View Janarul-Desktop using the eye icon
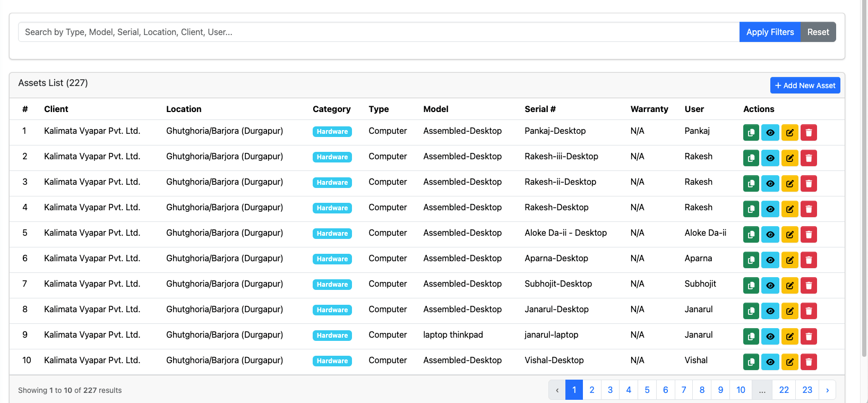868x403 pixels. coord(770,311)
